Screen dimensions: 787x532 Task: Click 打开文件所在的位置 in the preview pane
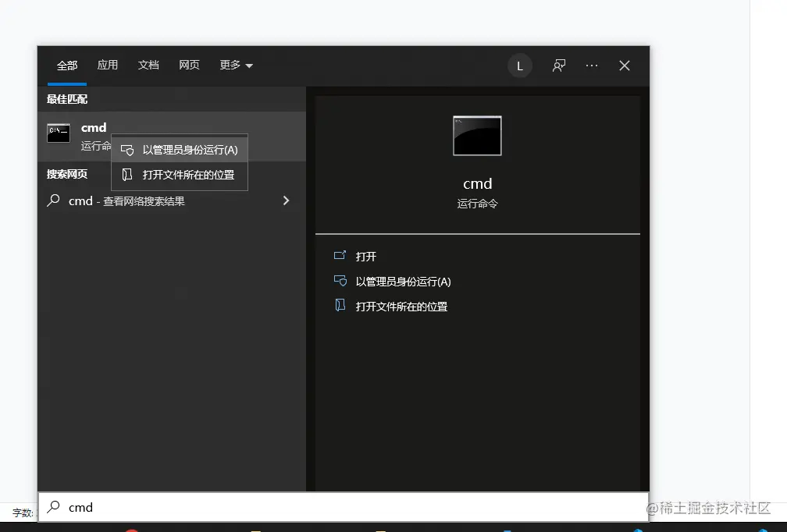pos(401,307)
